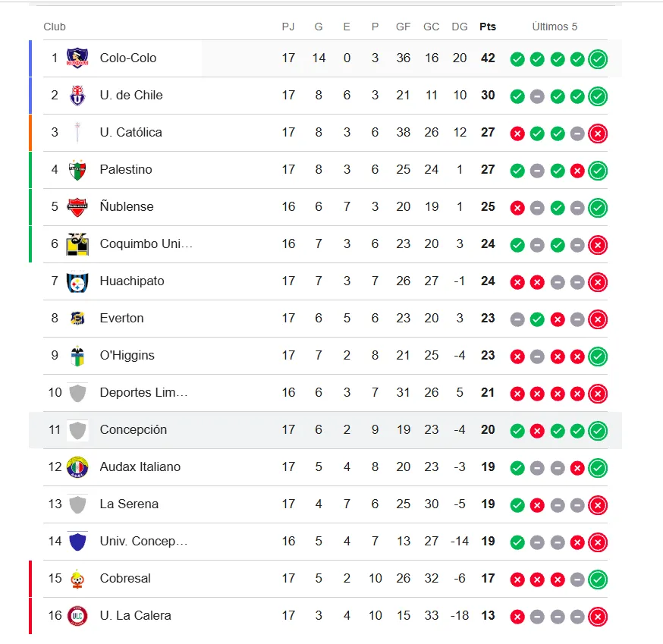Click the Colo-Colo club crest
Screen dimensions: 663x644
(x=77, y=58)
